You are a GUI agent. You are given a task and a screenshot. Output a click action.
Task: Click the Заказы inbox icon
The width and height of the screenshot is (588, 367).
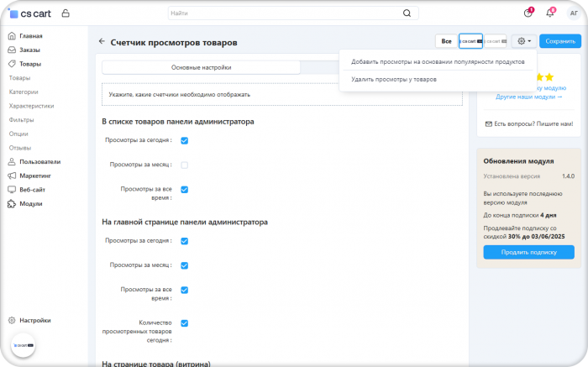tap(12, 50)
